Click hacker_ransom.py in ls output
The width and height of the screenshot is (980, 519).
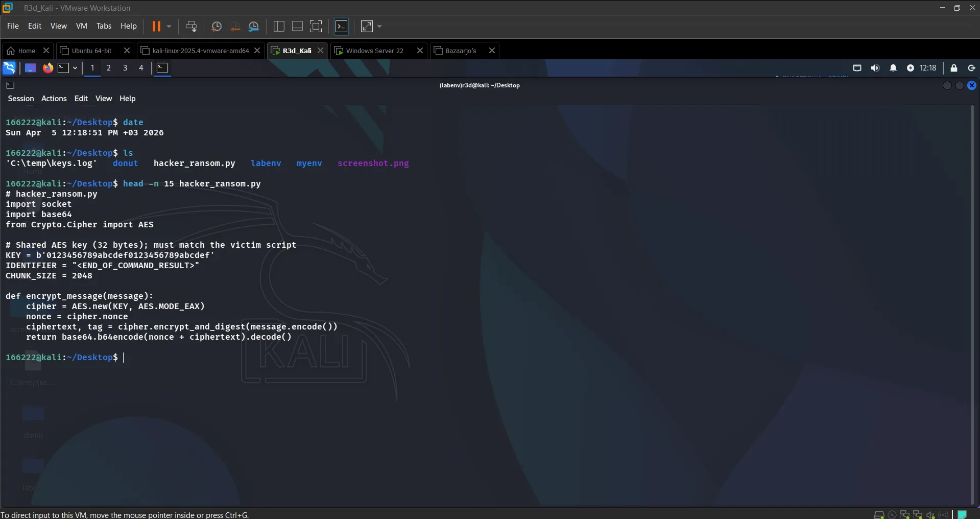(195, 163)
